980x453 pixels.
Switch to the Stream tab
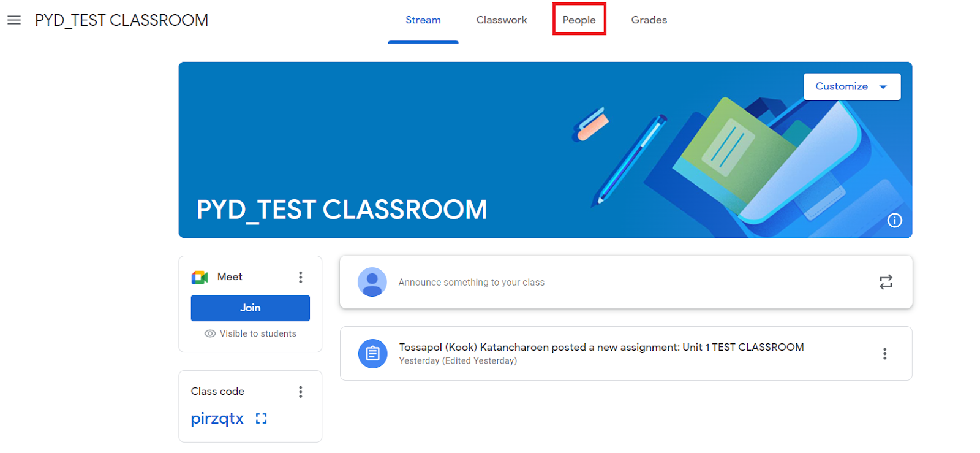[423, 20]
